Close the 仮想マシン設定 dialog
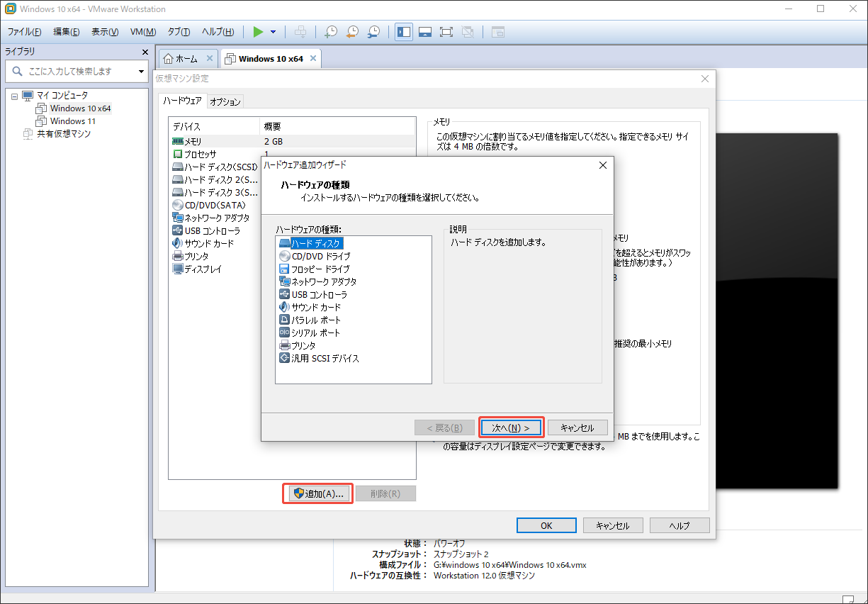This screenshot has width=868, height=604. (x=704, y=79)
